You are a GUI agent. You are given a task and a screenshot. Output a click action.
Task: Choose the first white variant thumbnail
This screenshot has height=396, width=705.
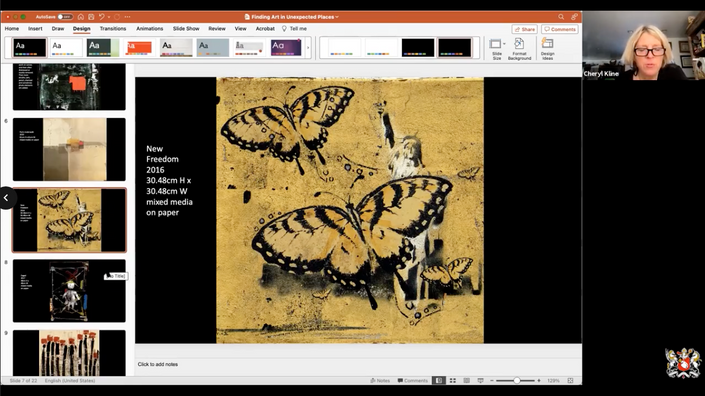click(344, 47)
